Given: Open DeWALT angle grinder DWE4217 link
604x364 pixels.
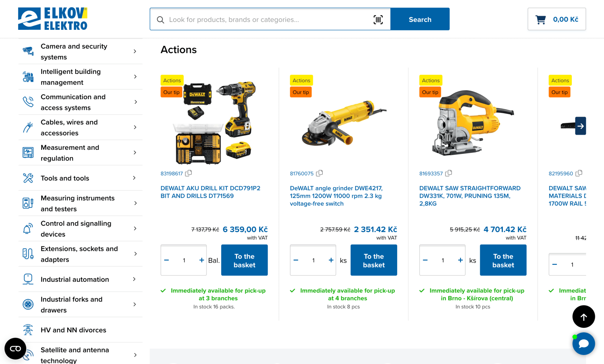Looking at the screenshot, I should 336,196.
